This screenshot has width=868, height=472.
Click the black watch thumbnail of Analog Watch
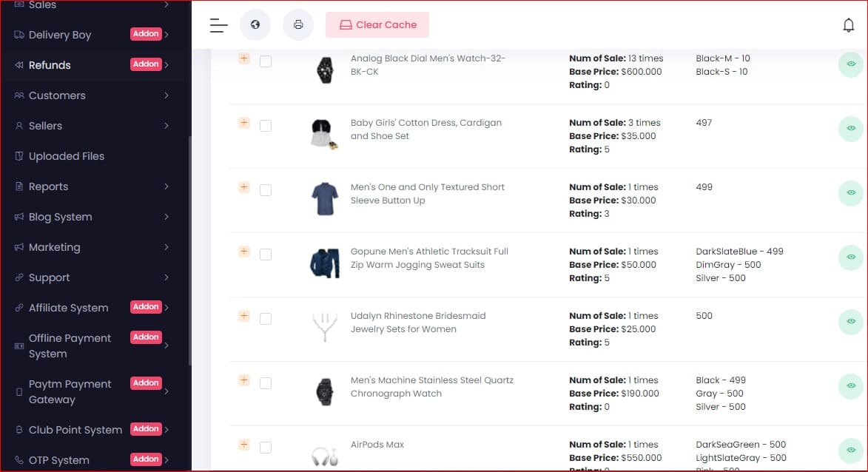tap(325, 71)
